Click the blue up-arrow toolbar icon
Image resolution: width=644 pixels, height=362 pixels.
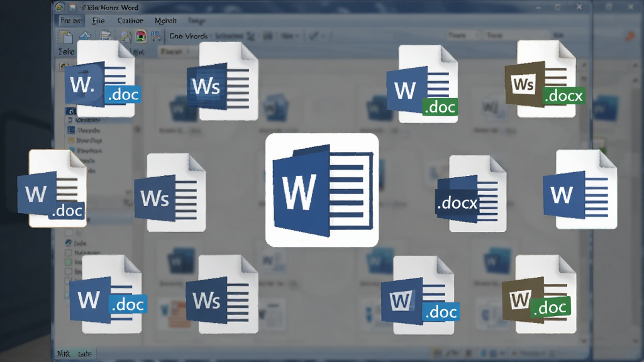[x=85, y=36]
